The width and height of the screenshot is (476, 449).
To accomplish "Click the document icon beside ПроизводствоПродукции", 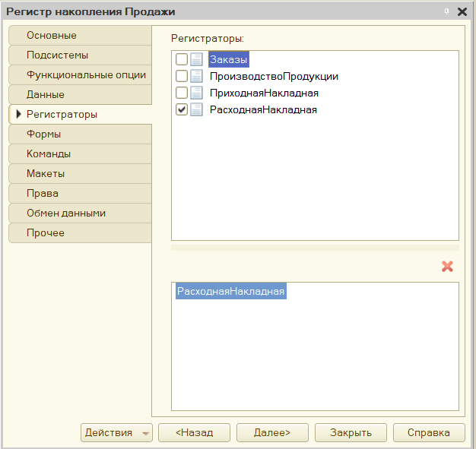I will click(196, 76).
